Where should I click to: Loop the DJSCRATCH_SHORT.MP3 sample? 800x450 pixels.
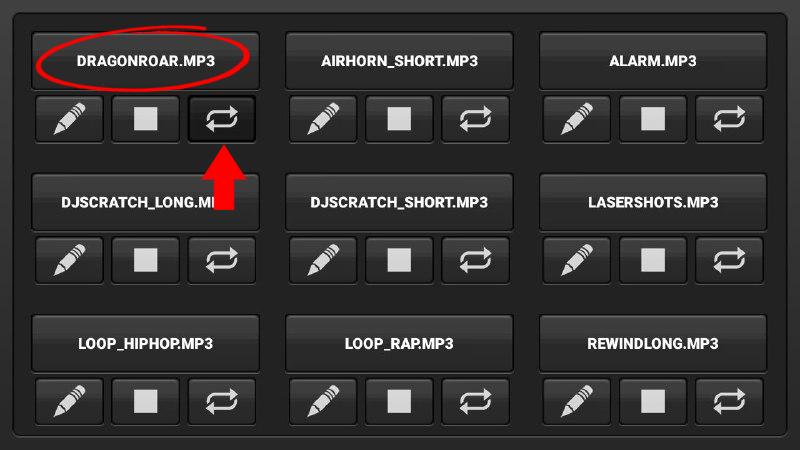coord(475,260)
